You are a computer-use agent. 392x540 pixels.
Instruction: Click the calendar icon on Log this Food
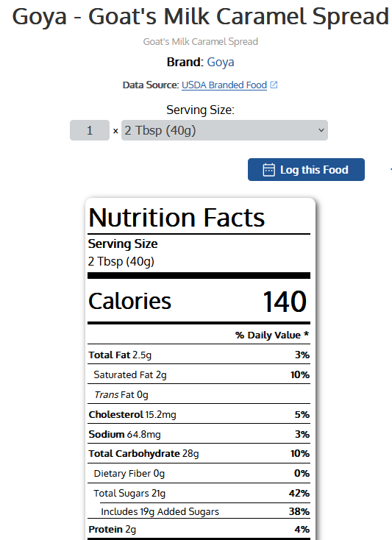pos(268,170)
